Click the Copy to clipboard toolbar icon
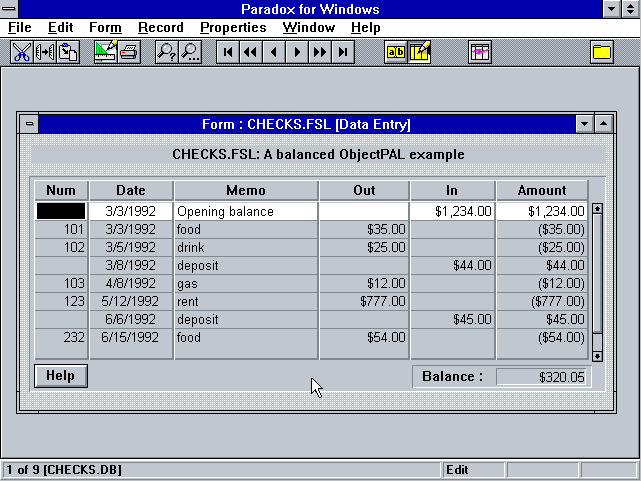 pyautogui.click(x=45, y=52)
